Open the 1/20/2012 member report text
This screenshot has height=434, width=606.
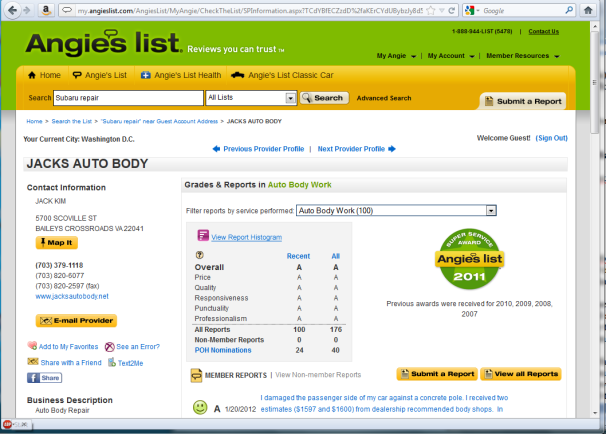(384, 403)
